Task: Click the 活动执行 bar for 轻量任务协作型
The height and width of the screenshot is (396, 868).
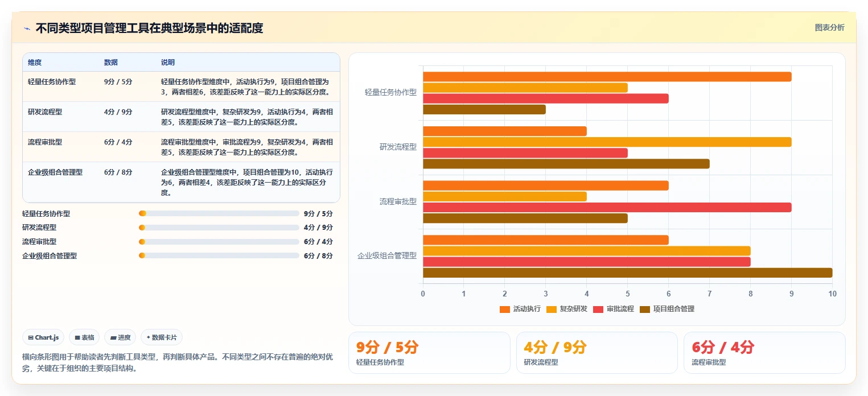Action: [x=607, y=77]
